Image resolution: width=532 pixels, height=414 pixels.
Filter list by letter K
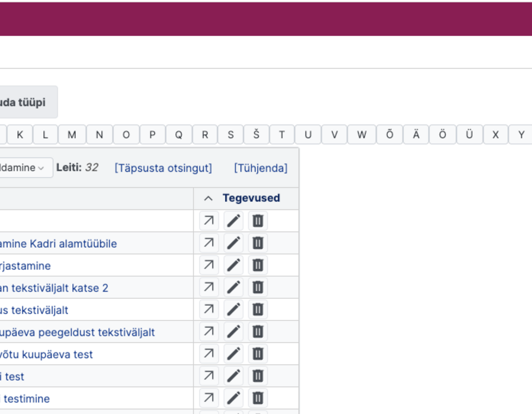coord(20,135)
